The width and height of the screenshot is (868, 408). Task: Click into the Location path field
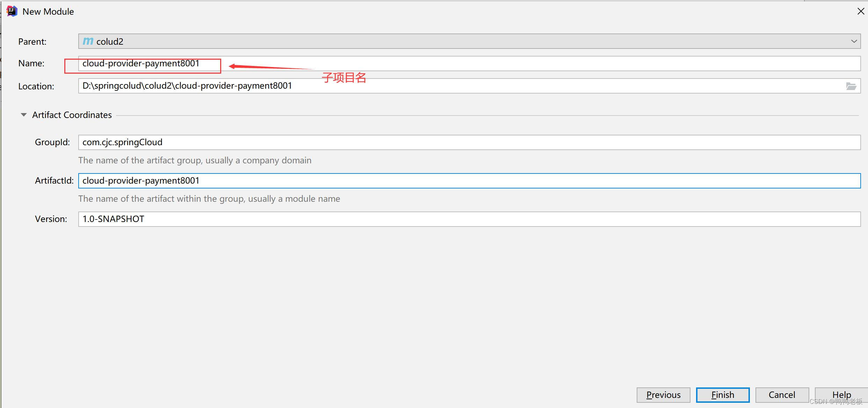(x=454, y=86)
